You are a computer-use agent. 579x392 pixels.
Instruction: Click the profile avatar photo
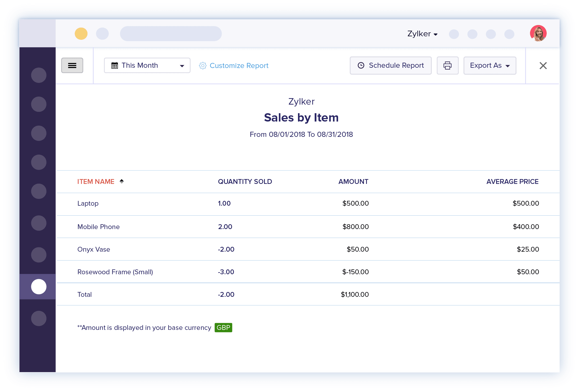click(x=538, y=33)
